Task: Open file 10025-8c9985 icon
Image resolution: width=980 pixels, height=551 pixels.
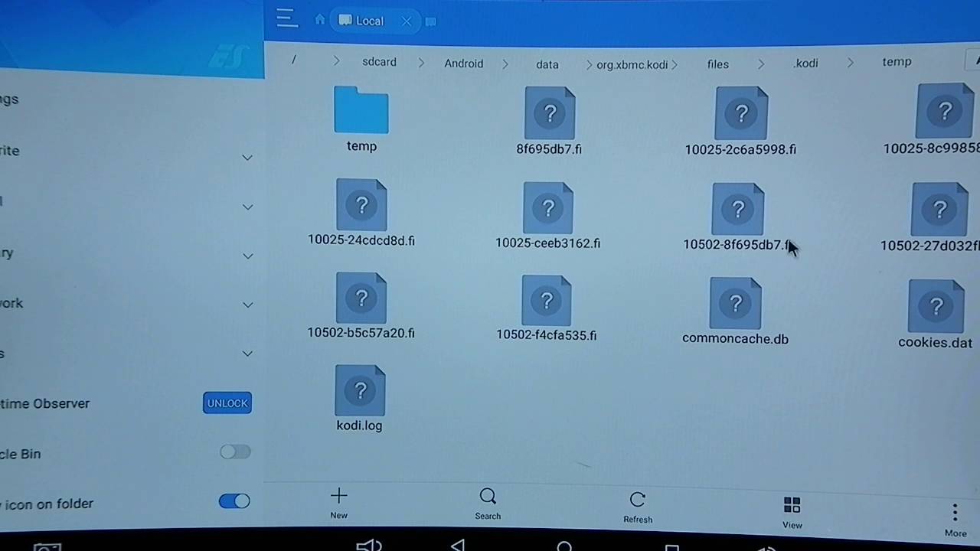Action: pyautogui.click(x=945, y=112)
